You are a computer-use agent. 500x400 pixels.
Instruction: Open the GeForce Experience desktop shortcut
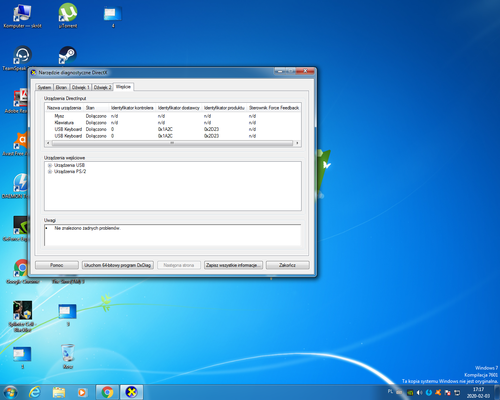tap(21, 228)
